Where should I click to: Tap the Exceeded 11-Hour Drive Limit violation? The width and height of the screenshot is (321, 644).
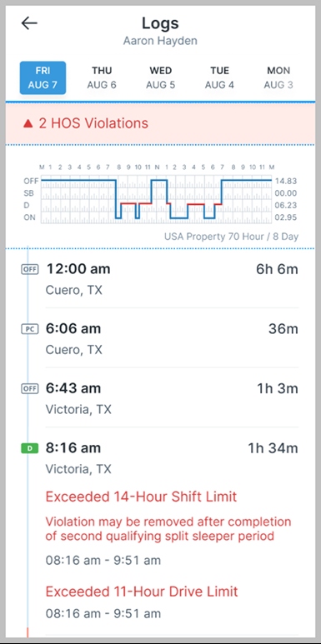click(x=142, y=592)
